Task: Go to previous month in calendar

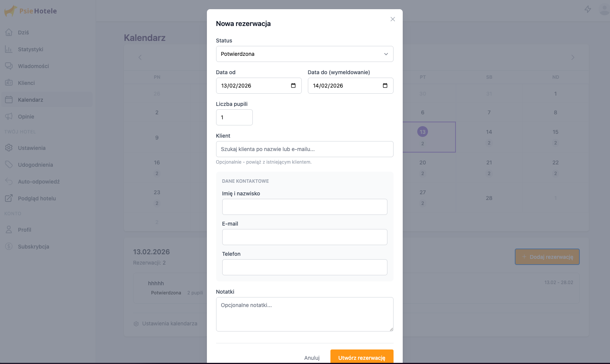Action: 140,57
